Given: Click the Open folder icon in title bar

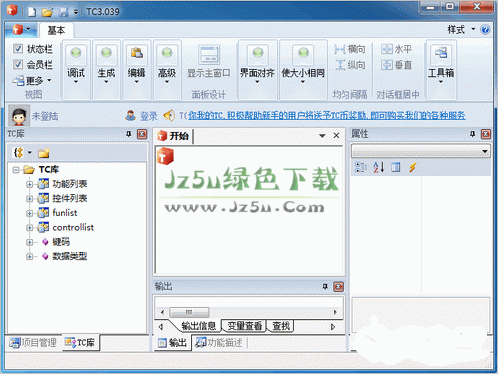Looking at the screenshot, I should [x=47, y=12].
